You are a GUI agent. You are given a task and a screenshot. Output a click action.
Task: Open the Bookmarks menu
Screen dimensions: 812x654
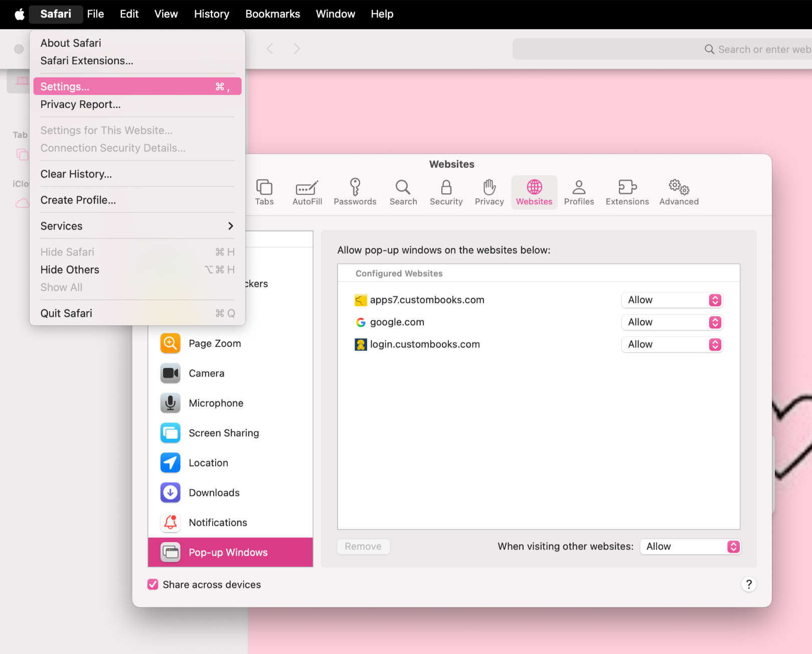point(273,14)
